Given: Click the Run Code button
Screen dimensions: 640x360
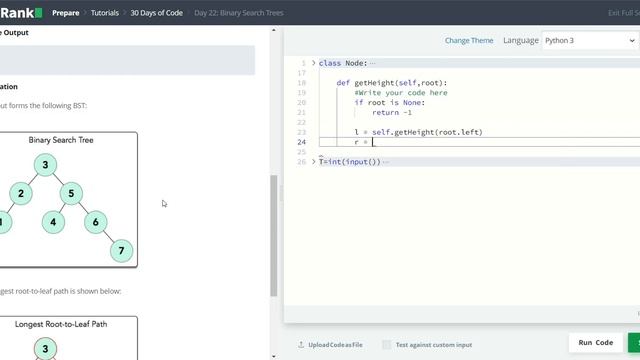Looking at the screenshot, I should click(596, 342).
